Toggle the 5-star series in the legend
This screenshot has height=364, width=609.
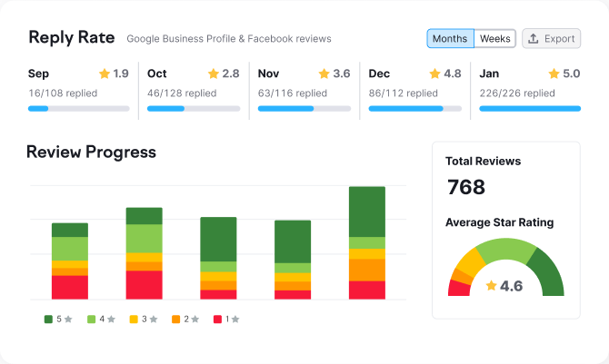point(54,319)
